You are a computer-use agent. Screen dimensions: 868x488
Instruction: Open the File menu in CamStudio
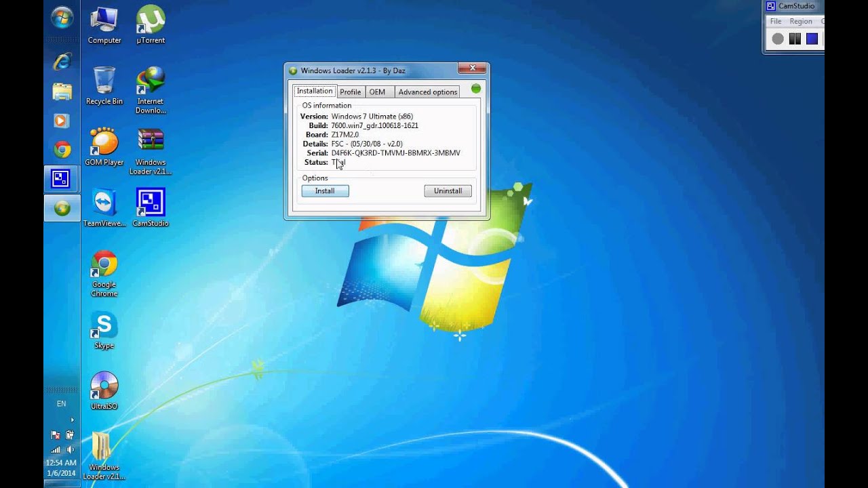coord(776,22)
